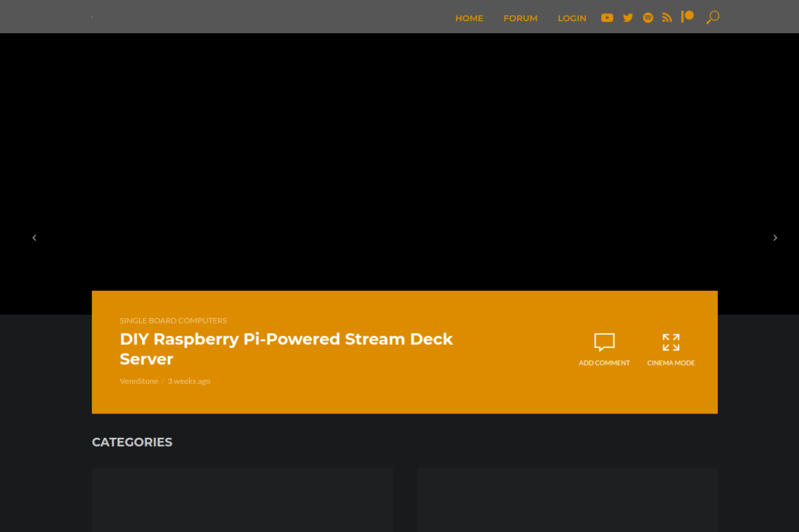This screenshot has width=799, height=532.
Task: Click the Categories heading
Action: click(x=132, y=442)
